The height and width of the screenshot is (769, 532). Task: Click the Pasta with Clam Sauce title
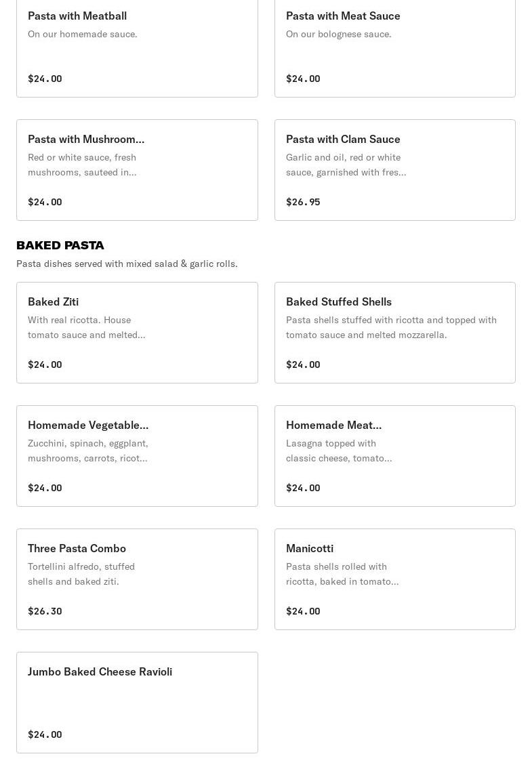pos(343,139)
